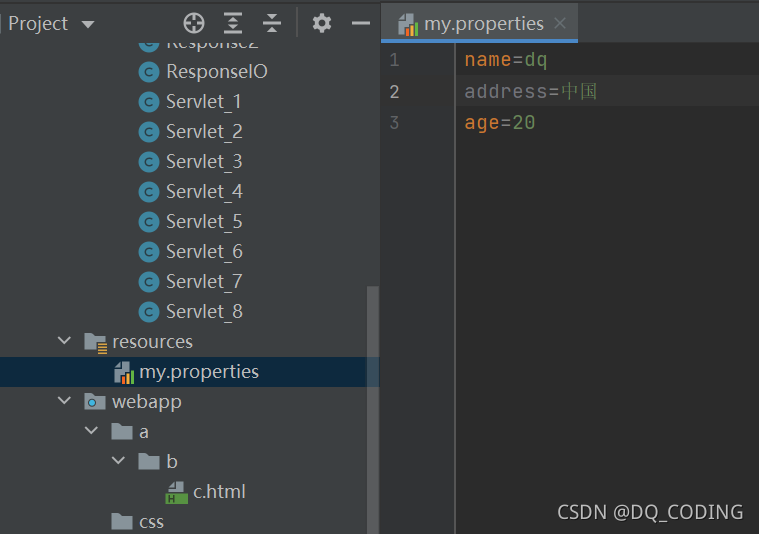Click the Select Opened File locate icon
759x534 pixels.
(x=194, y=23)
